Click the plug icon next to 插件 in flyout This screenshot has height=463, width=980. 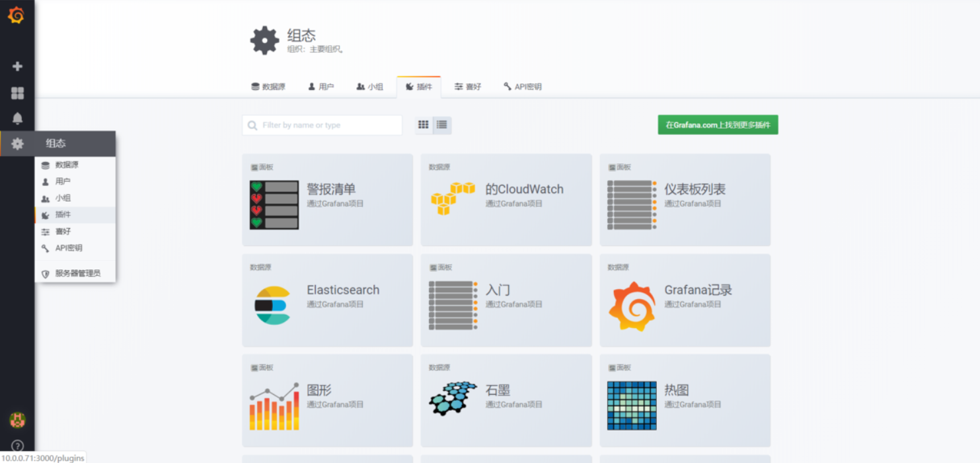coord(46,215)
